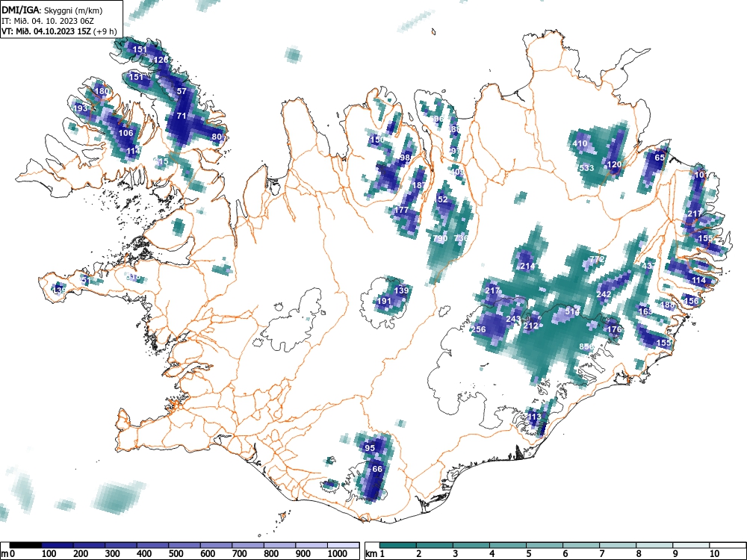Screen dimensions: 747x560
Task: Click the visibility value 212
Action: click(530, 326)
